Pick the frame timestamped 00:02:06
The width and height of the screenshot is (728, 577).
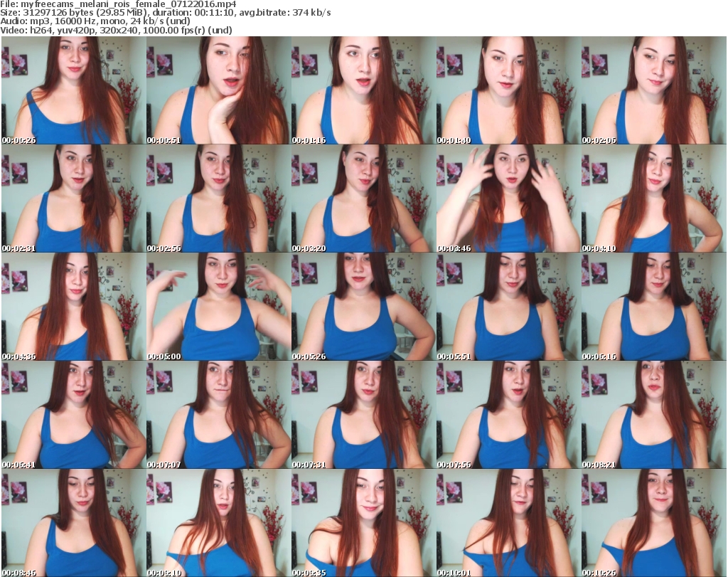click(x=653, y=90)
